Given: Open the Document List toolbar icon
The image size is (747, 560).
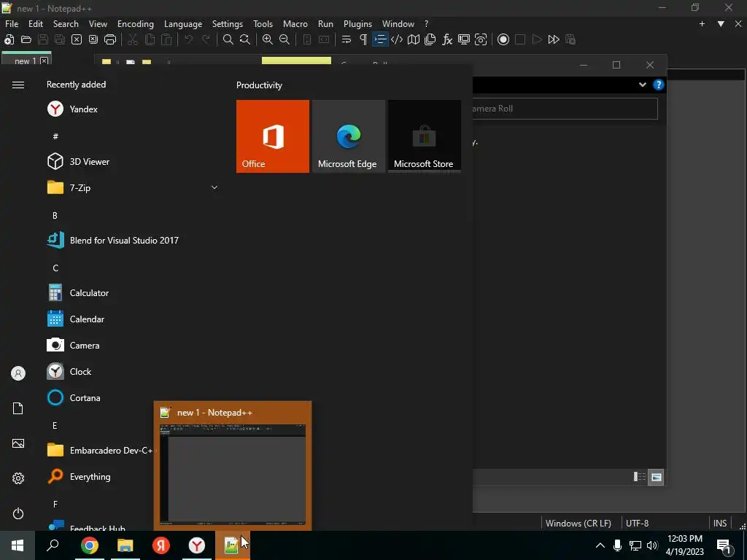Looking at the screenshot, I should (x=430, y=39).
